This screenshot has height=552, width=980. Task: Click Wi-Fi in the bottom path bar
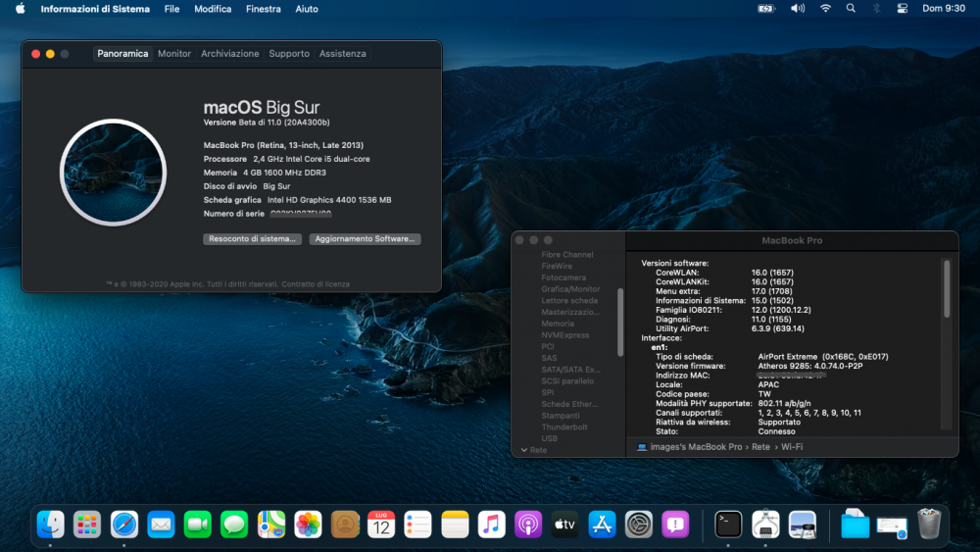point(792,447)
